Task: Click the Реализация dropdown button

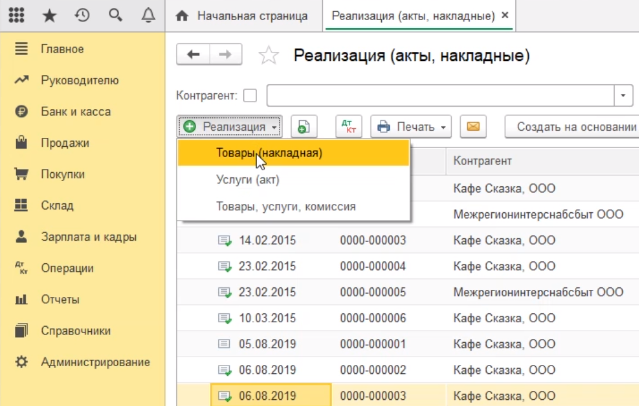Action: point(230,127)
